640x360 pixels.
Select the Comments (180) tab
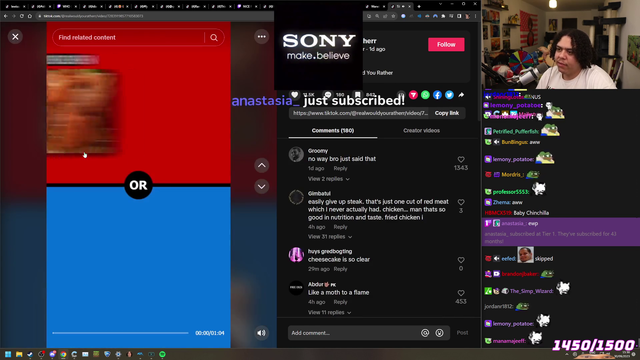pos(333,131)
